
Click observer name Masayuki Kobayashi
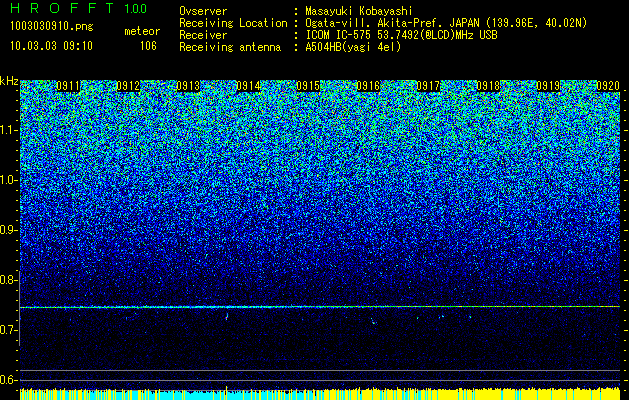pyautogui.click(x=359, y=11)
